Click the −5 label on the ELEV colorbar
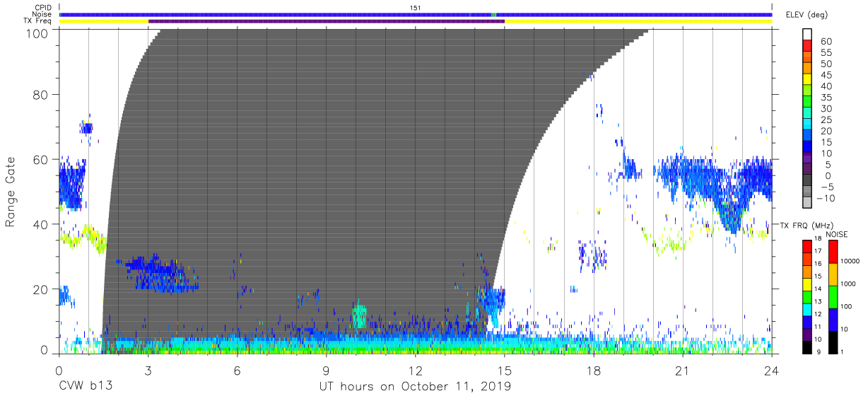 827,187
